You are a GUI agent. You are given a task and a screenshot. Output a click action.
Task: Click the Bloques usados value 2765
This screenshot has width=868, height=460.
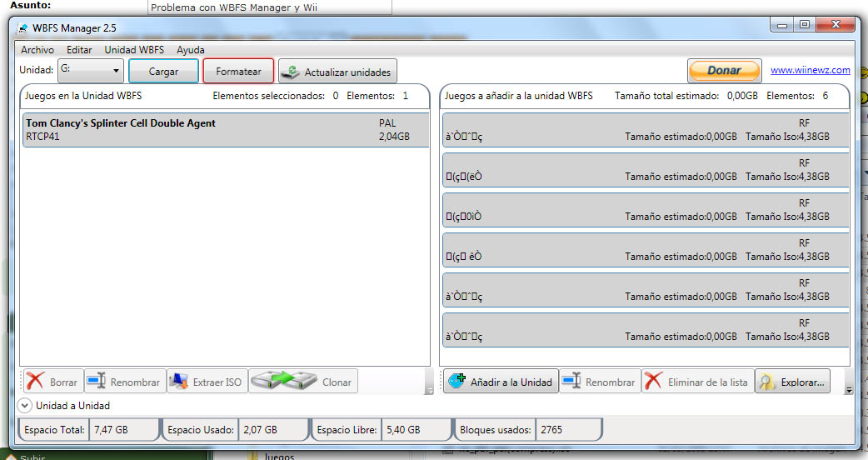(551, 429)
